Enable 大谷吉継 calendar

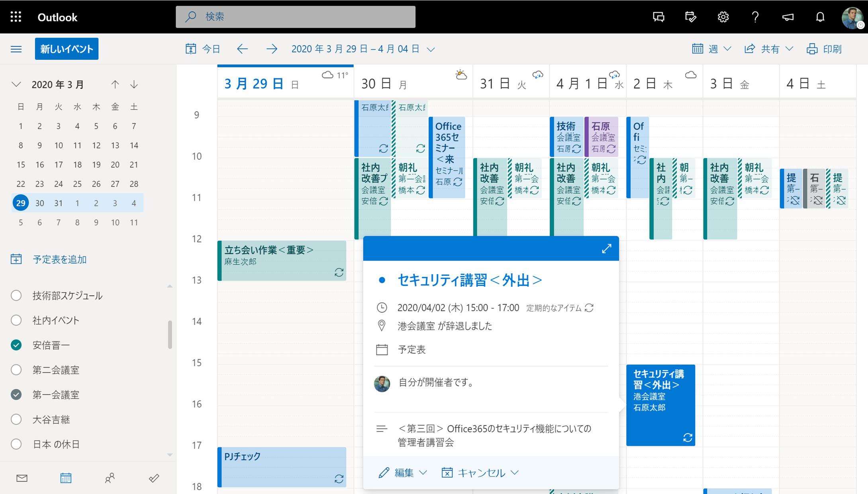point(16,419)
